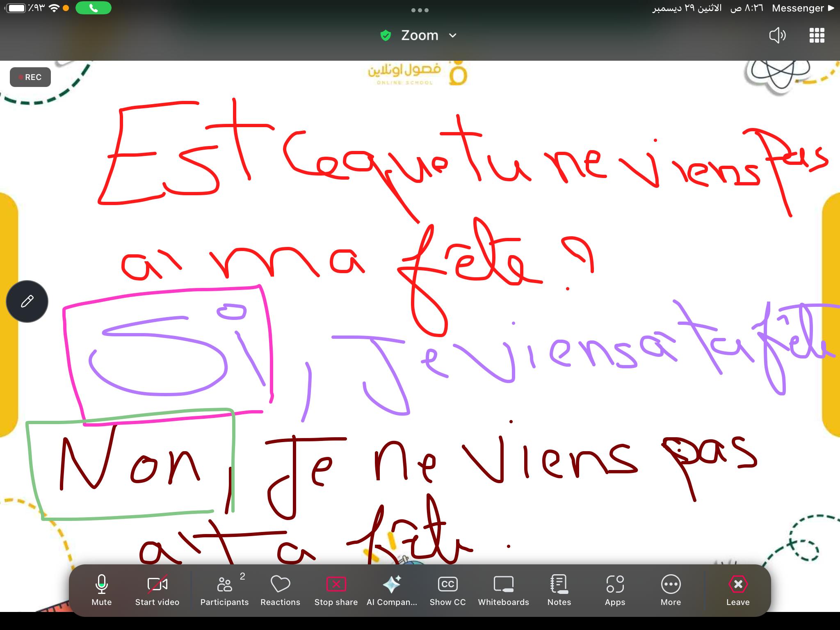The width and height of the screenshot is (840, 630).
Task: Open the Participants panel
Action: [x=224, y=590]
